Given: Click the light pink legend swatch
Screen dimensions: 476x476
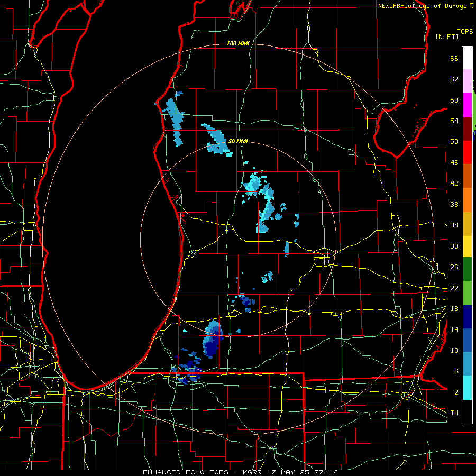Looking at the screenshot, I should pos(467,81).
